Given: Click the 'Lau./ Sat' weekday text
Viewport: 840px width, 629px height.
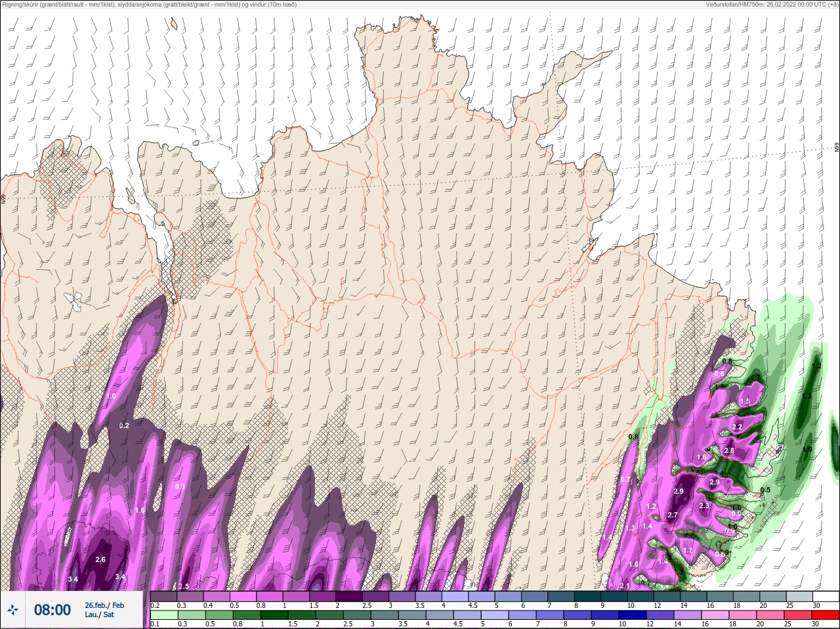Looking at the screenshot, I should pyautogui.click(x=99, y=615).
